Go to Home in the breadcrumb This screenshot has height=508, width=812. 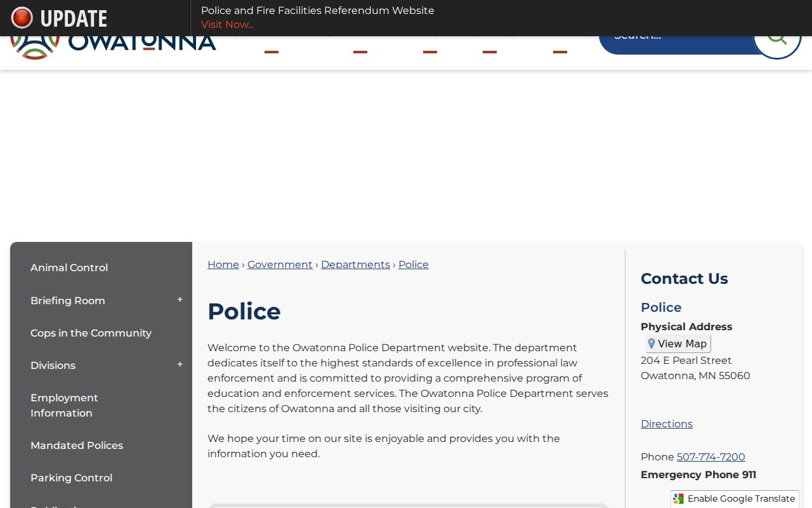(223, 265)
